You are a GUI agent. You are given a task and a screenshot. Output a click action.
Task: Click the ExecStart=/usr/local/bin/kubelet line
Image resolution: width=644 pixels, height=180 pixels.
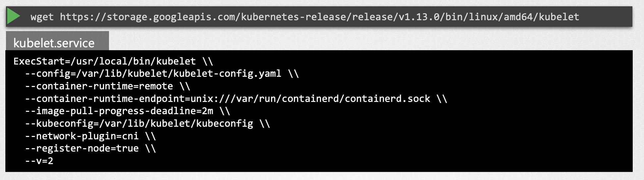[x=104, y=61]
